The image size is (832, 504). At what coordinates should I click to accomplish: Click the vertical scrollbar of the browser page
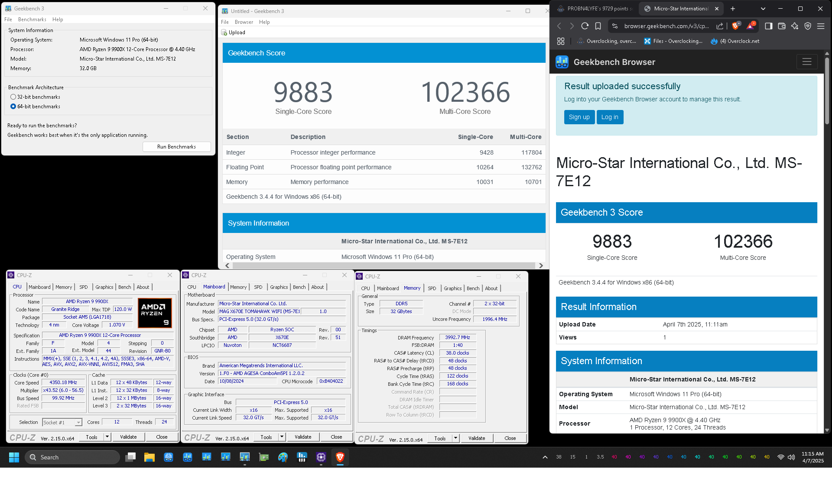(x=827, y=91)
